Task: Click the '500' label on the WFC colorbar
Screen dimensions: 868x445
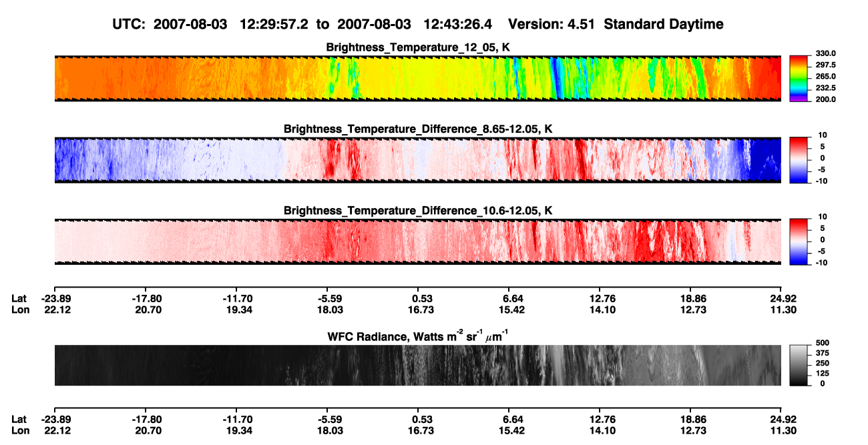Action: point(822,343)
